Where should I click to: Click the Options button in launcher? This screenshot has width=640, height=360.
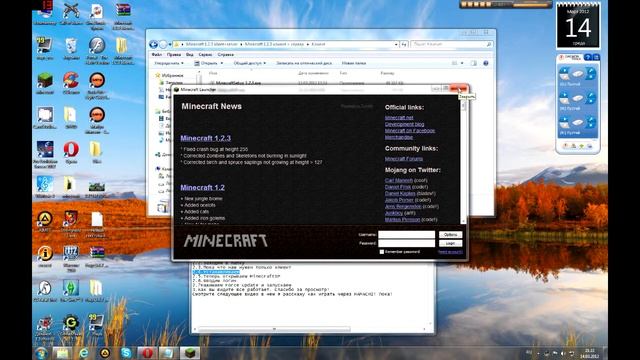click(x=451, y=235)
